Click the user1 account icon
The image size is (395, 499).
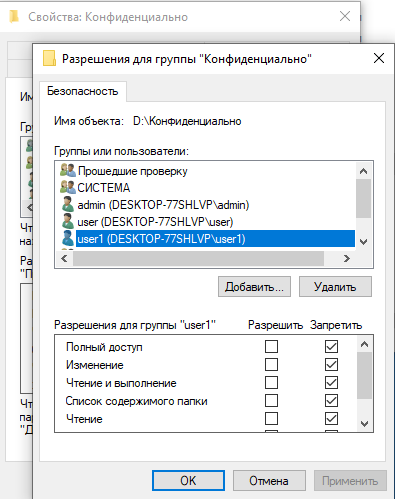pos(68,238)
